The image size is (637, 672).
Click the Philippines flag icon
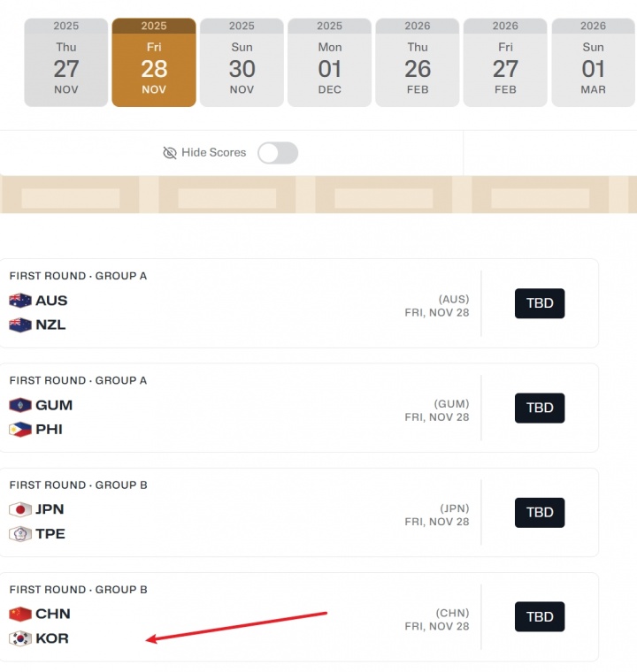pos(20,430)
